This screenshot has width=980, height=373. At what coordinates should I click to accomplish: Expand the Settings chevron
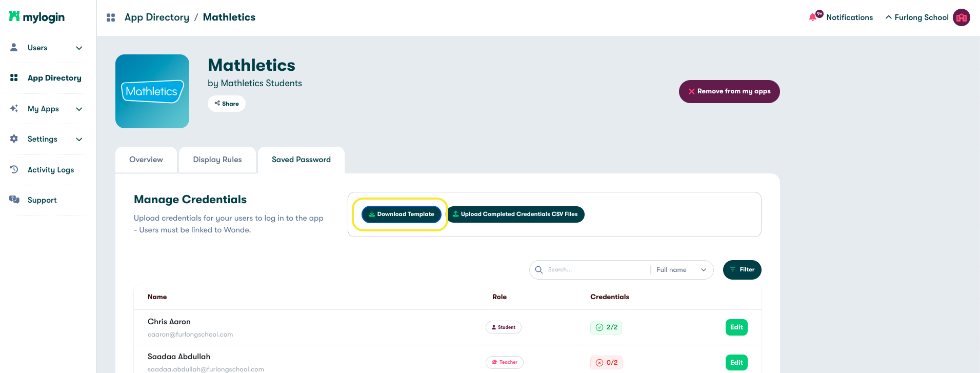tap(79, 139)
